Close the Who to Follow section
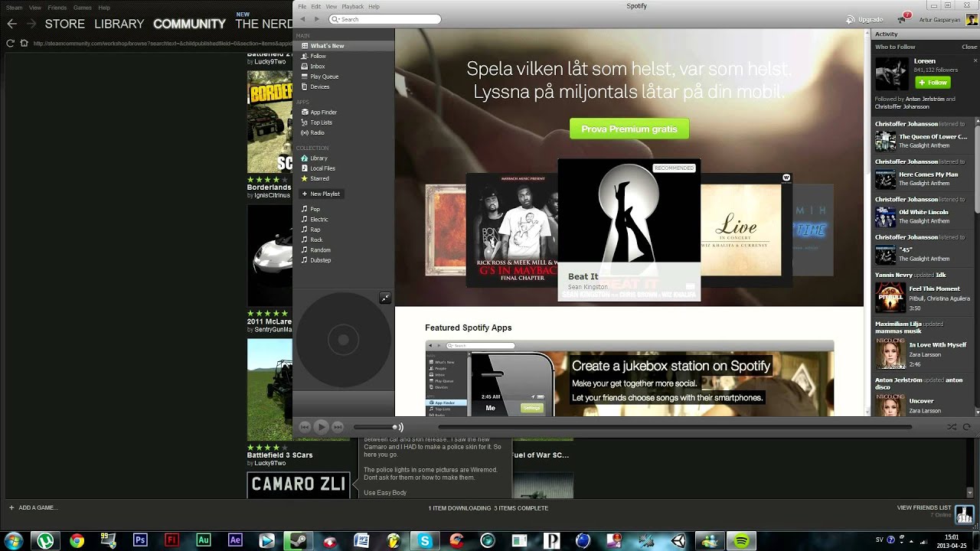The image size is (980, 551). pyautogui.click(x=969, y=47)
